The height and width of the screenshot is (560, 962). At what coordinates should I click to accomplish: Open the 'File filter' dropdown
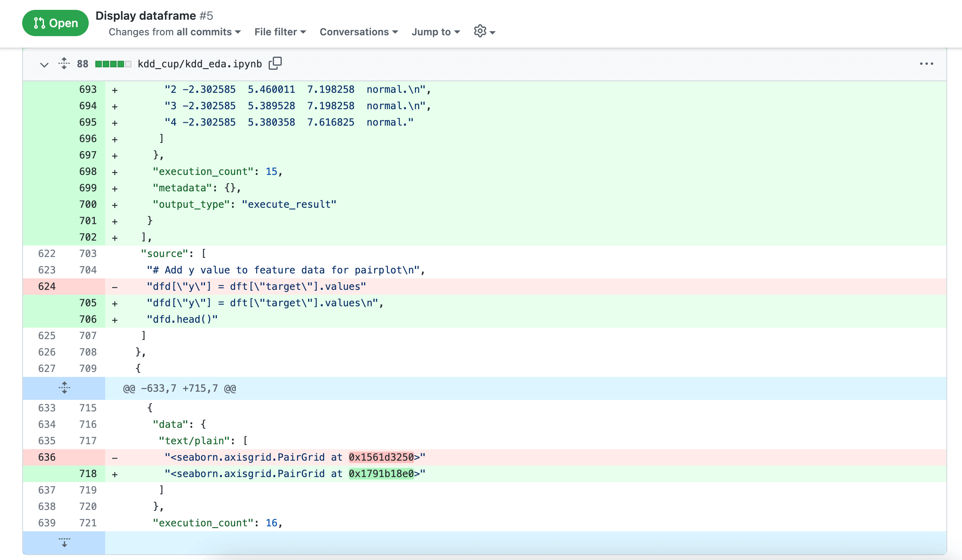point(279,31)
